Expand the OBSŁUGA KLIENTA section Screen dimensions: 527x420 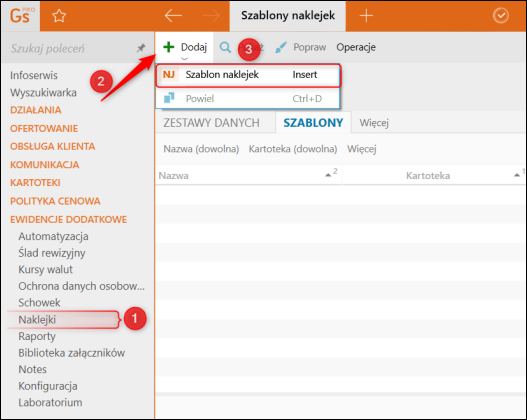[52, 146]
